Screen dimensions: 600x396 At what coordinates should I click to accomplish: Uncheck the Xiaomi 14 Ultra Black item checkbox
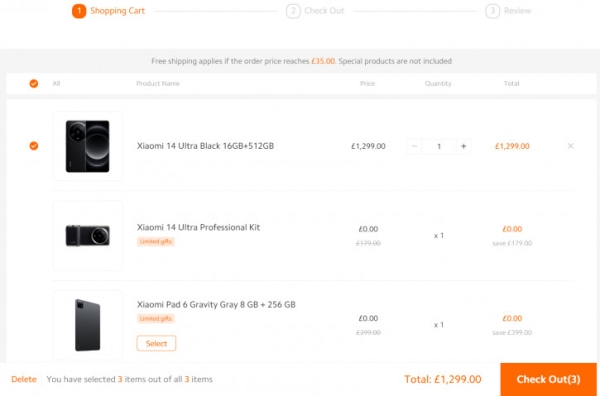pyautogui.click(x=34, y=146)
